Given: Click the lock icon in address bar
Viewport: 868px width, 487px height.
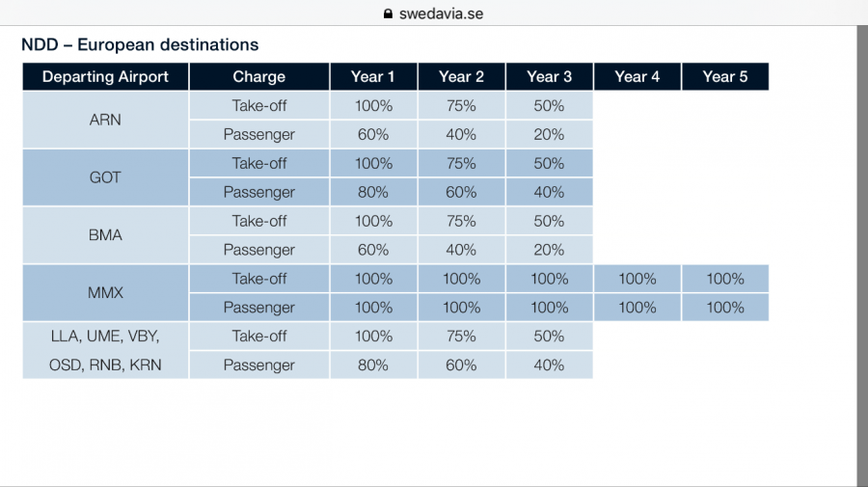Looking at the screenshot, I should coord(389,14).
